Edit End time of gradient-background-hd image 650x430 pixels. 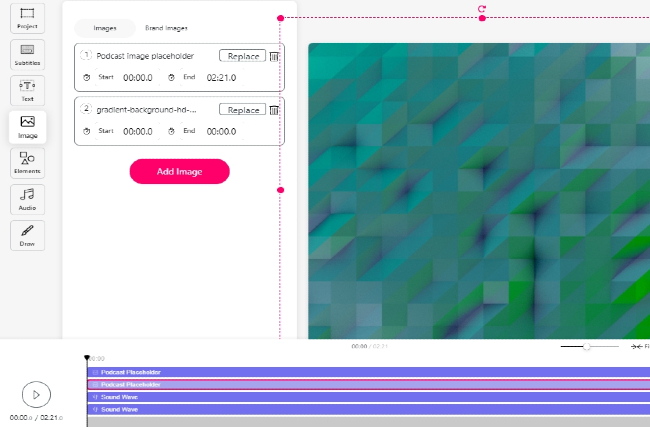click(x=221, y=131)
